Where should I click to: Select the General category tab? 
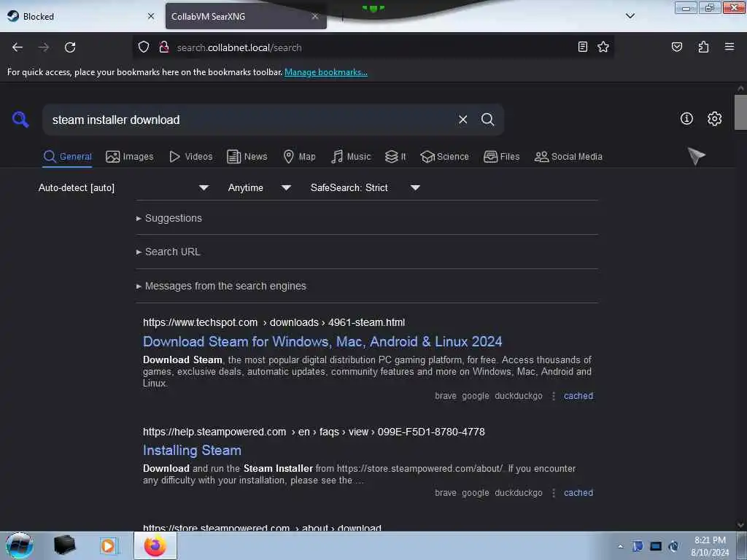click(67, 157)
